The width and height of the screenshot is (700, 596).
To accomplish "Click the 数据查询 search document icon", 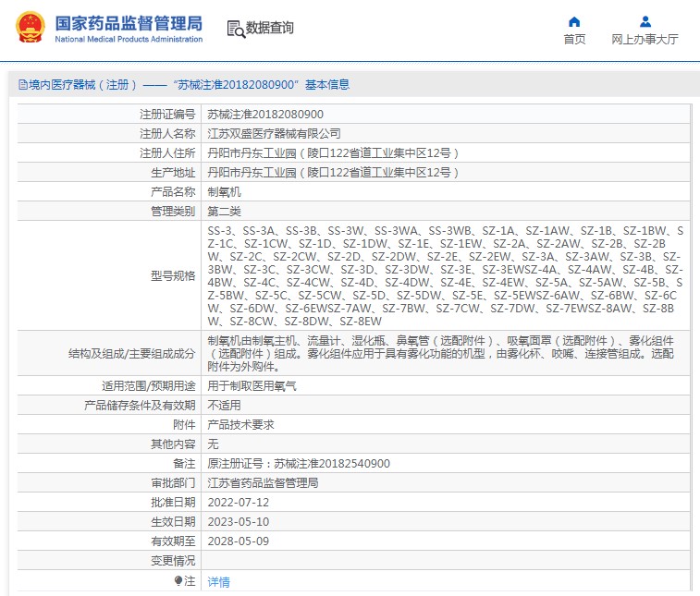I will pyautogui.click(x=236, y=29).
